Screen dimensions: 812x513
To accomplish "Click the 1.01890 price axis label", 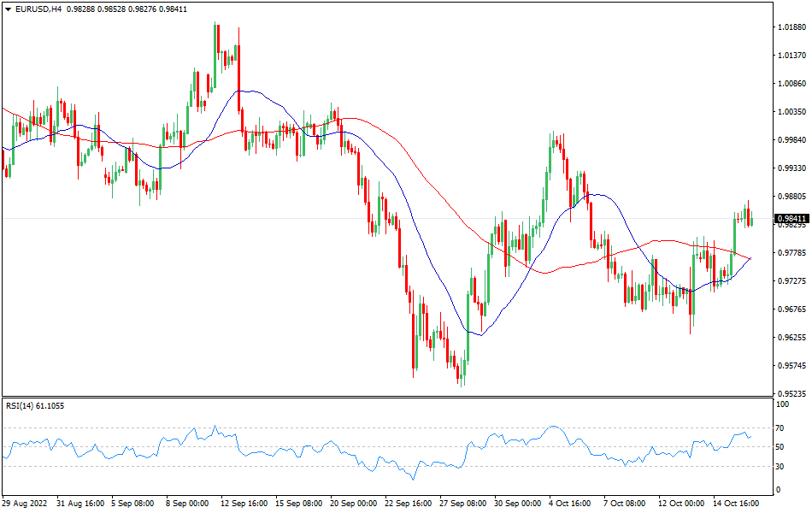I will tap(791, 28).
